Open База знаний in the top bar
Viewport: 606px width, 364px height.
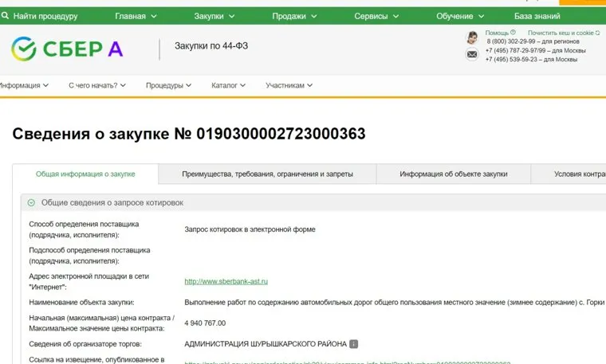537,16
